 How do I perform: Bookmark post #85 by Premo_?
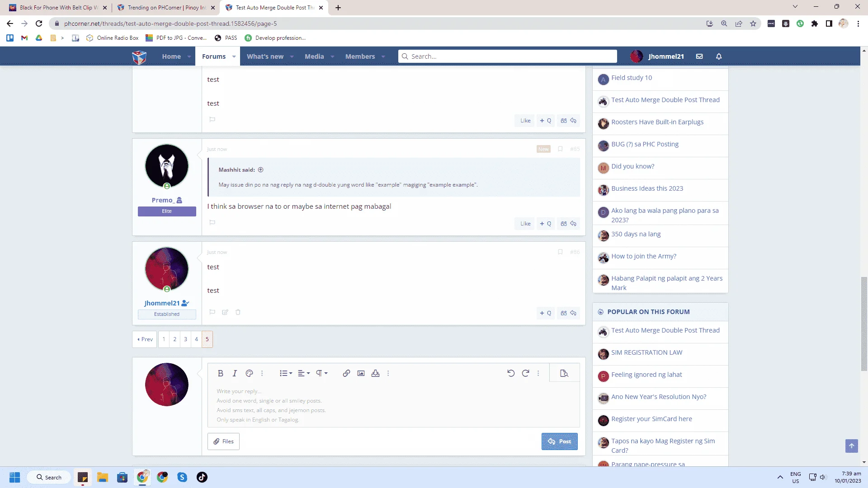560,149
